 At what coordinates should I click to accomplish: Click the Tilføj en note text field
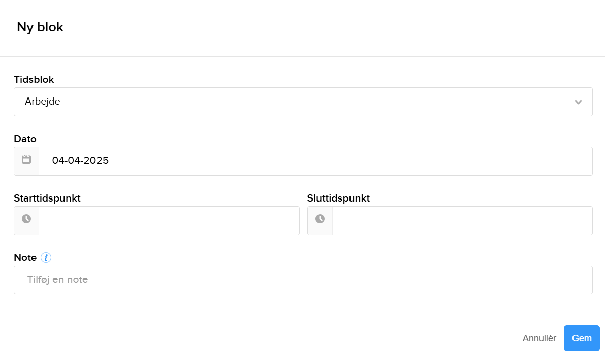[x=303, y=280]
